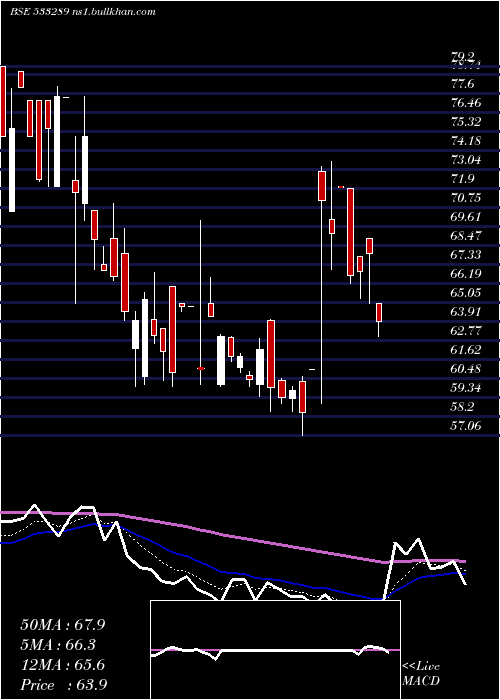Click the last red candlestick near 63.91

[379, 312]
